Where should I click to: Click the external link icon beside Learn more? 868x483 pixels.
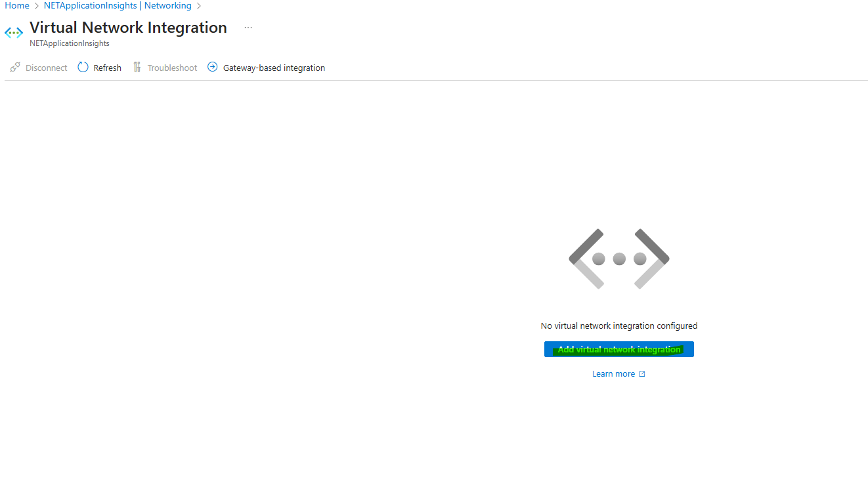pos(642,374)
